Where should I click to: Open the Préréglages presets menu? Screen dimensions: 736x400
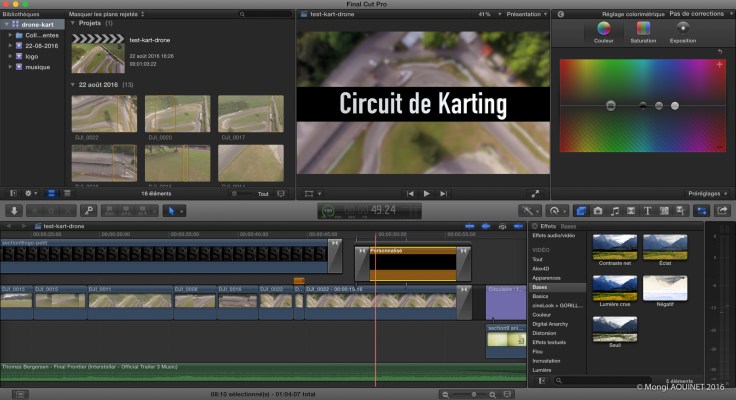pos(707,193)
